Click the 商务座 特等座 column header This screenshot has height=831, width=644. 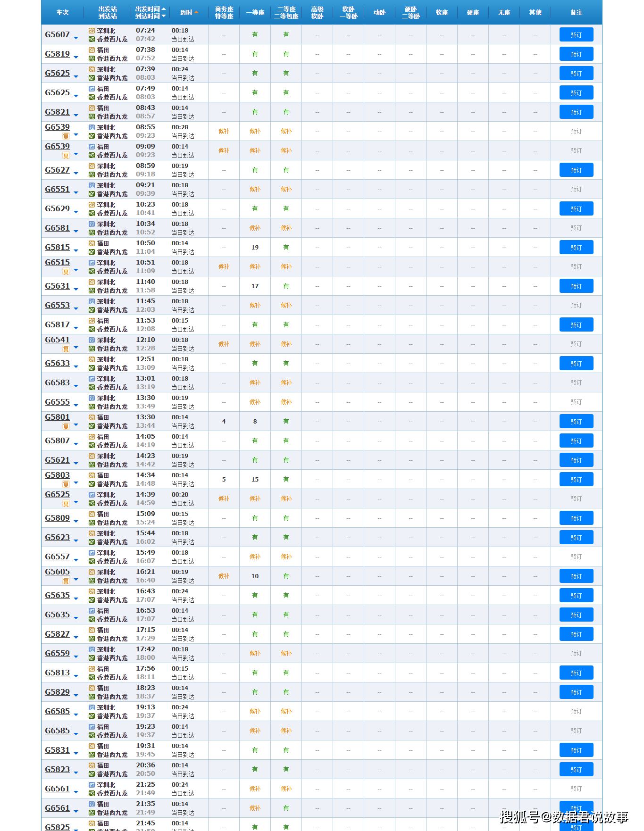tap(224, 13)
